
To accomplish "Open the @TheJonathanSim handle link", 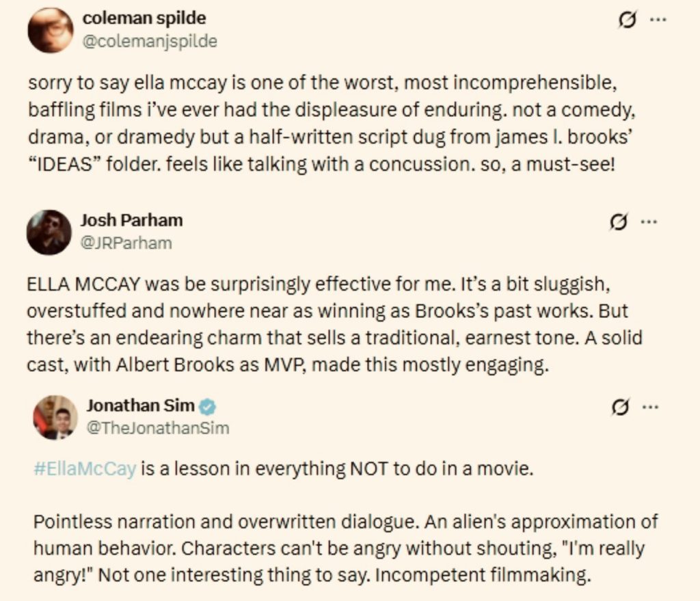I will 157,428.
